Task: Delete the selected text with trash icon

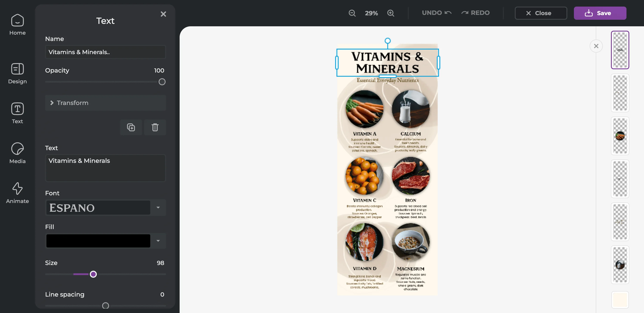Action: tap(155, 127)
